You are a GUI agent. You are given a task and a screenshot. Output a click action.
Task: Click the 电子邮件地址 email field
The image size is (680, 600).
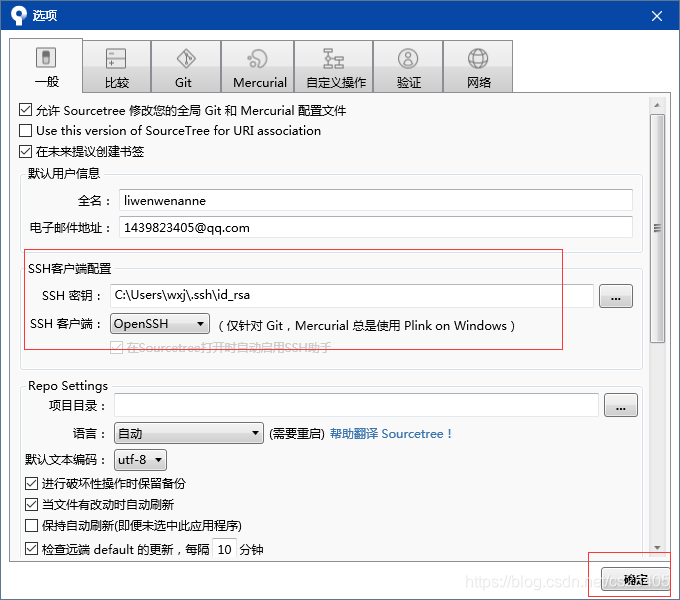click(376, 227)
